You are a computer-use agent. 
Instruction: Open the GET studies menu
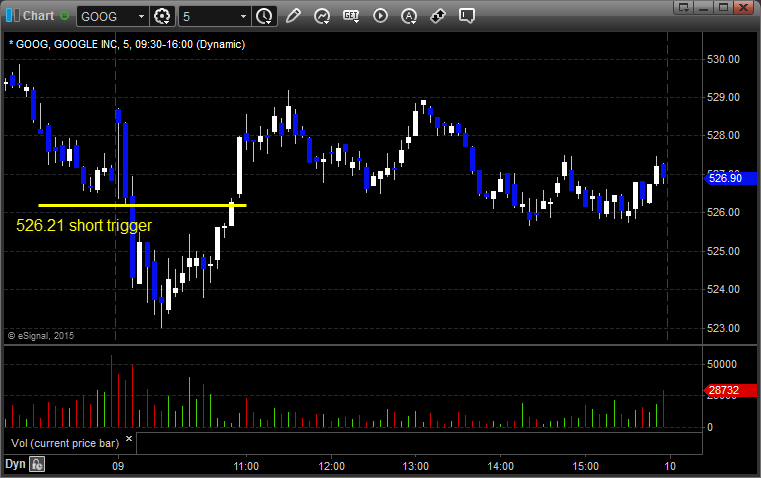tap(351, 16)
